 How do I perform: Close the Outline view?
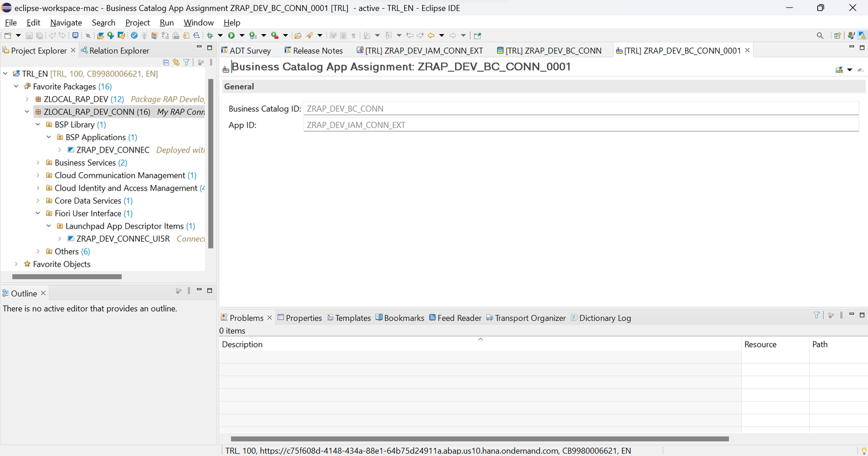coord(43,293)
